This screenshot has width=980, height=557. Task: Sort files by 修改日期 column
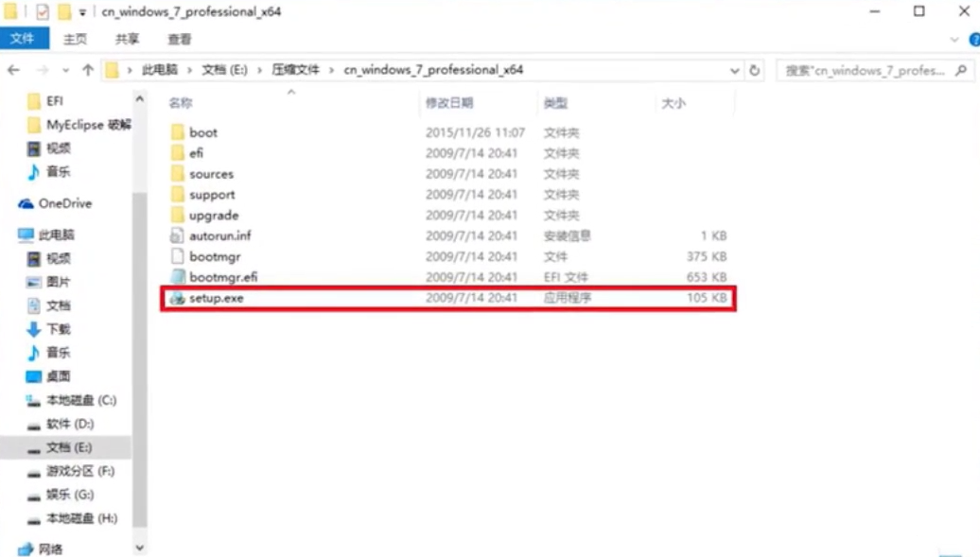pos(449,103)
